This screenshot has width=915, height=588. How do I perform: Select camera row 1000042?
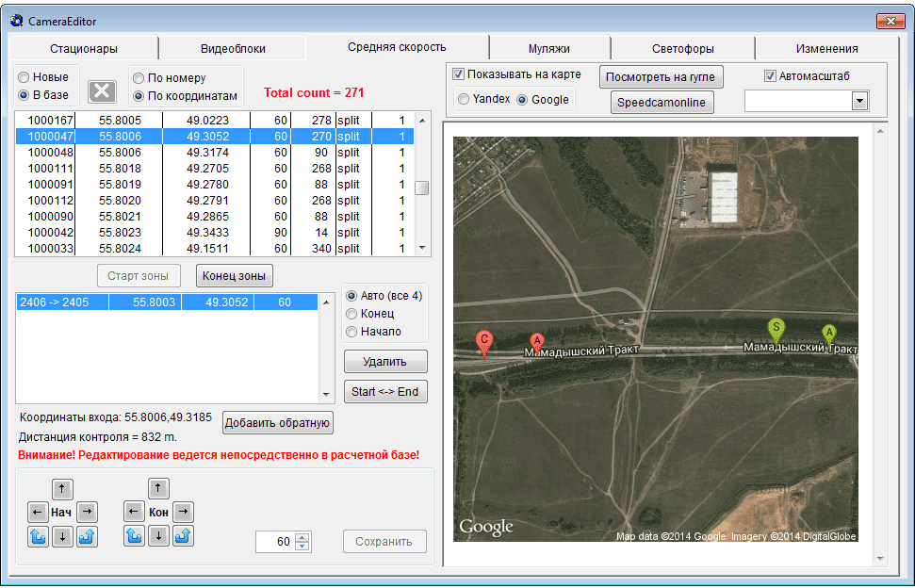click(x=215, y=232)
